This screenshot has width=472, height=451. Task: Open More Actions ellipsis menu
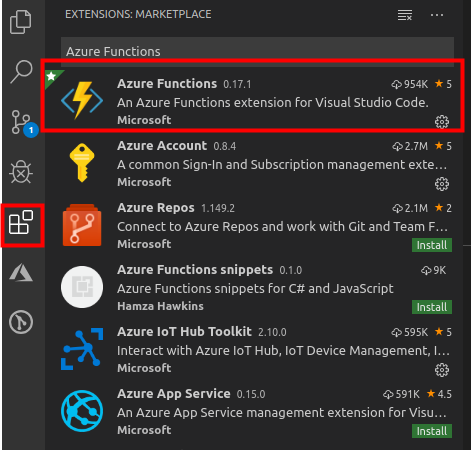[437, 15]
